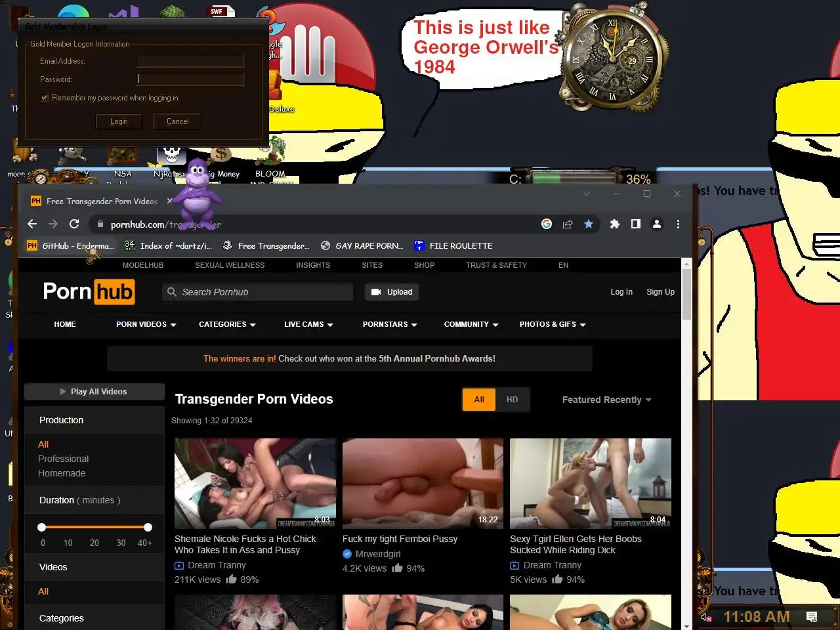Expand the SITES menu
Screen dimensions: 840x630
[372, 265]
